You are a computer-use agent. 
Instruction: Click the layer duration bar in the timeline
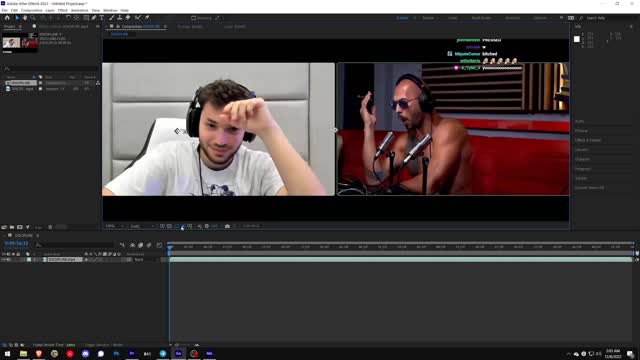(401, 260)
